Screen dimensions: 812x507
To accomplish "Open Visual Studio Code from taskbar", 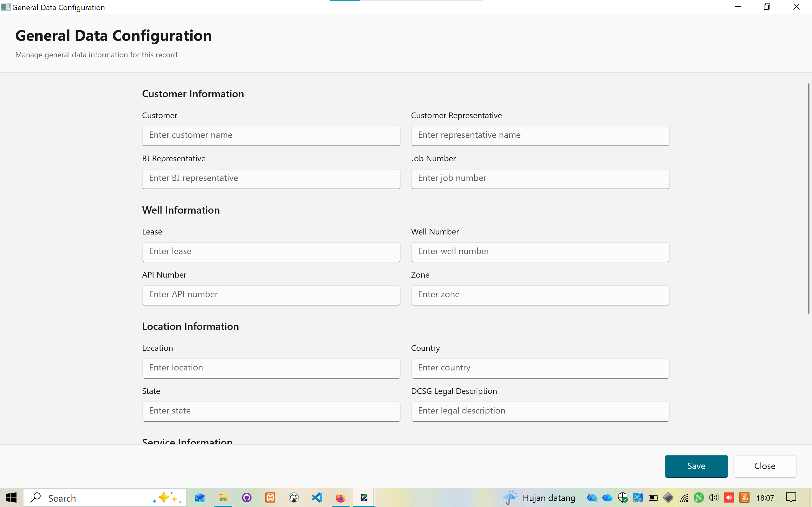I will coord(317,497).
